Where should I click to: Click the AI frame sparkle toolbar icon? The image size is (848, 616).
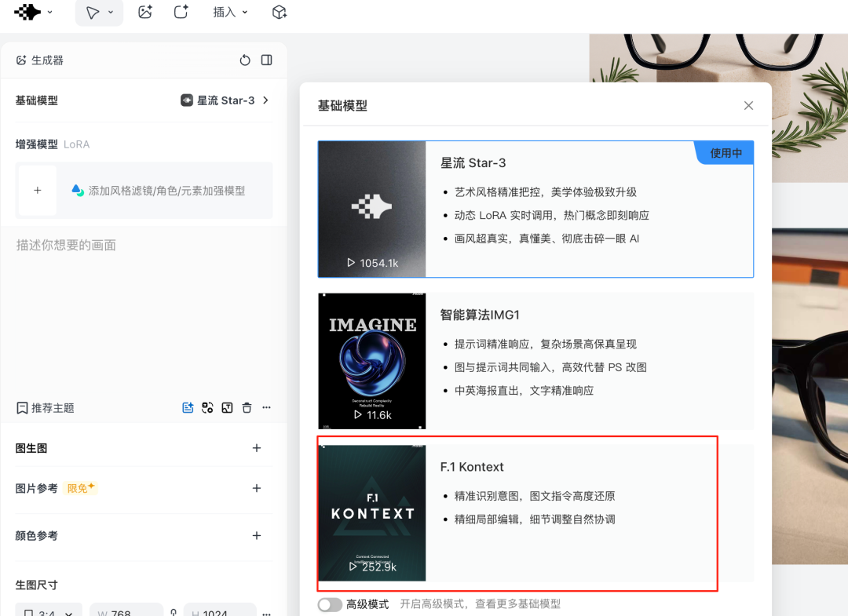[x=181, y=12]
